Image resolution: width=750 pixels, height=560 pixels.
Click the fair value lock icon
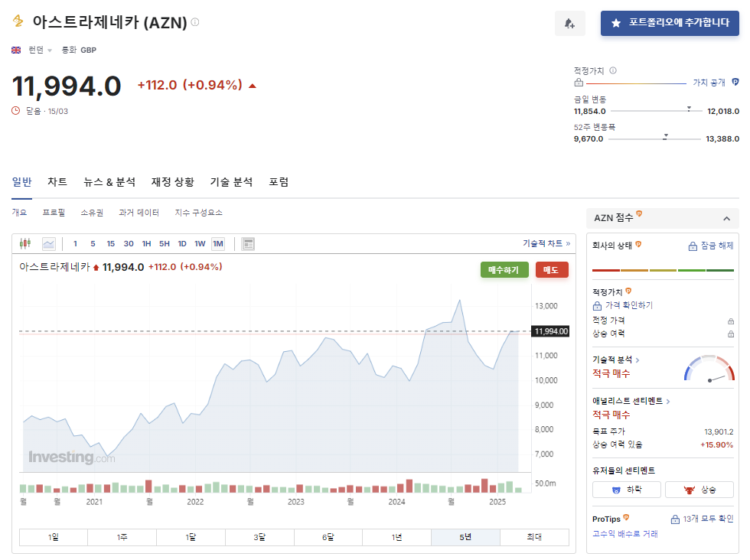tap(579, 83)
